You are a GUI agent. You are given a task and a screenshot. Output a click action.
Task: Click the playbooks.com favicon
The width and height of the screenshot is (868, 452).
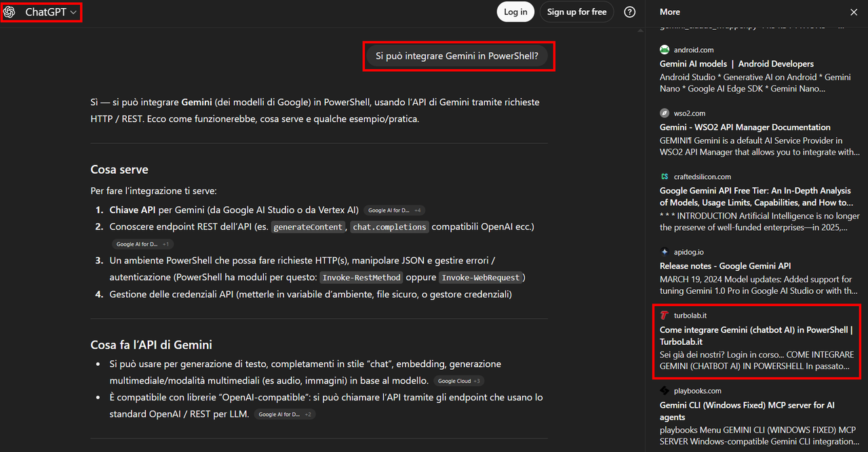click(665, 391)
